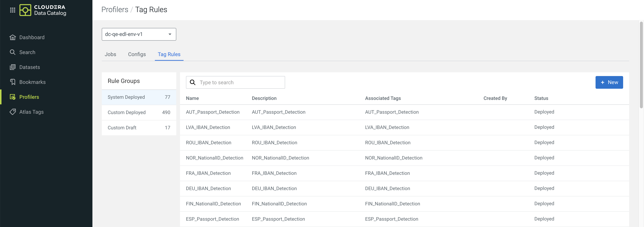Open Search from the sidebar magnifier icon

(12, 52)
